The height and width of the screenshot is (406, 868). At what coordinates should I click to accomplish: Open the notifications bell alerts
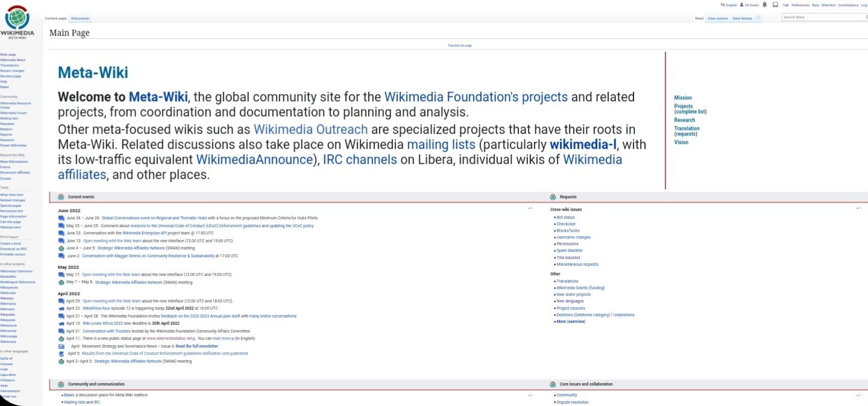pyautogui.click(x=764, y=5)
